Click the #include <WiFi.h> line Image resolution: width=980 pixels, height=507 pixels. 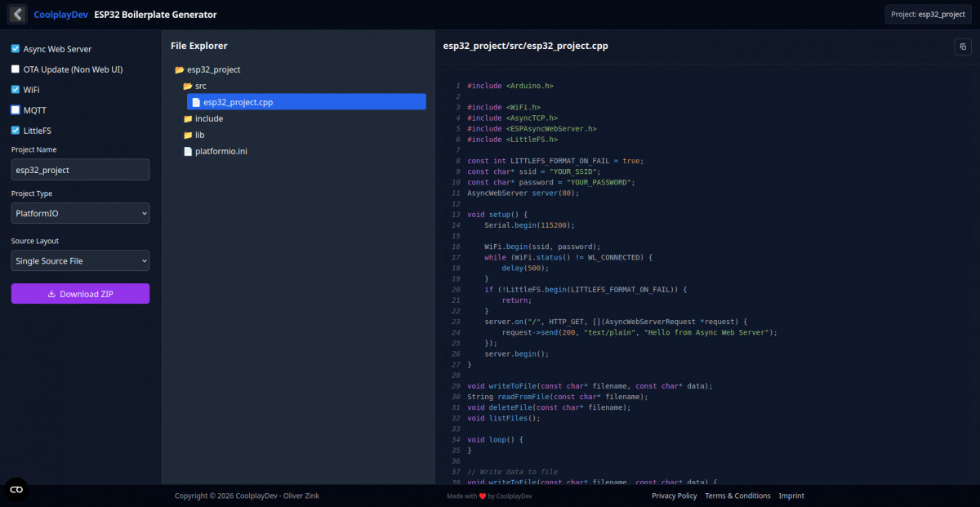[504, 107]
